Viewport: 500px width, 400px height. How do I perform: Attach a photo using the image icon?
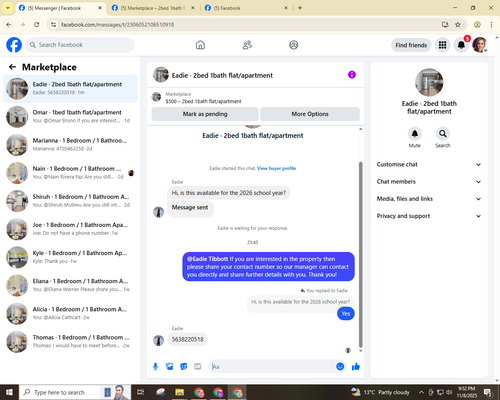click(170, 367)
